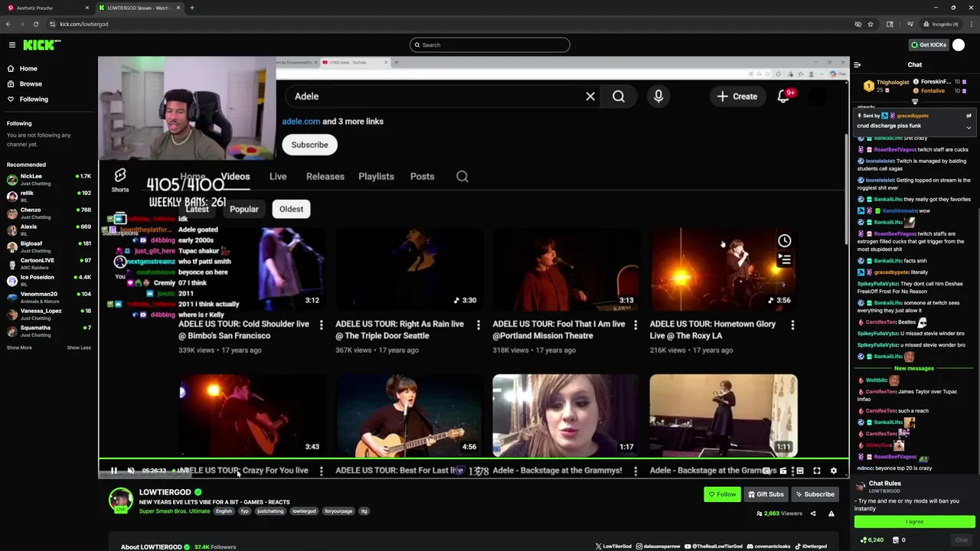This screenshot has width=980, height=551.
Task: Click the YouTube search magnifier button
Action: [619, 96]
